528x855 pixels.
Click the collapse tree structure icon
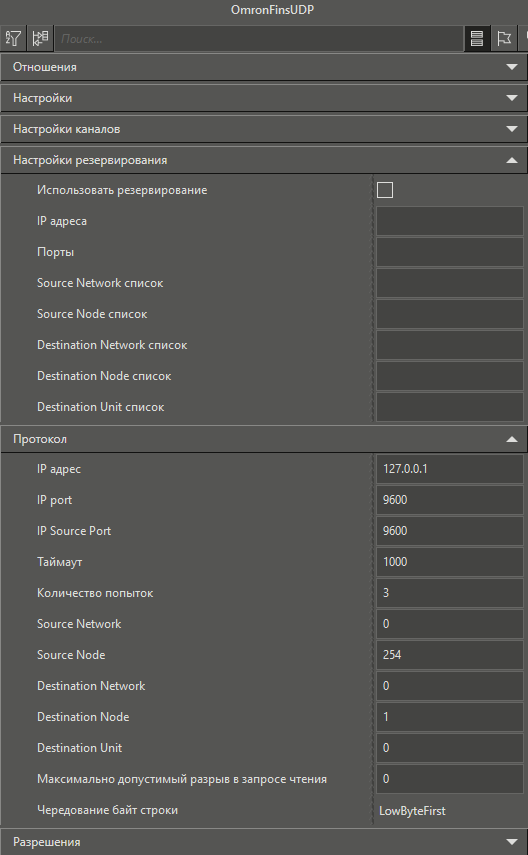[40, 38]
